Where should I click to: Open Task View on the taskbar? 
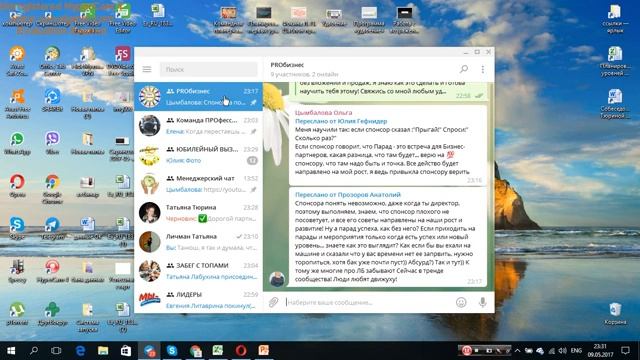click(x=56, y=351)
